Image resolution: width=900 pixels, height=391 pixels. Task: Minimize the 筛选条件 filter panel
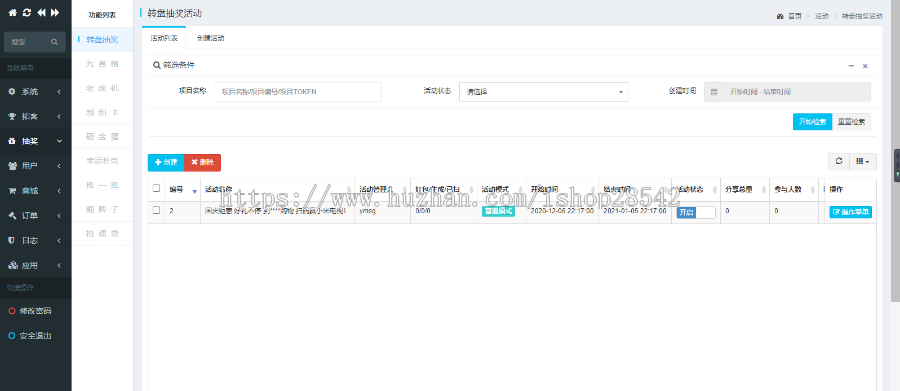(x=851, y=66)
